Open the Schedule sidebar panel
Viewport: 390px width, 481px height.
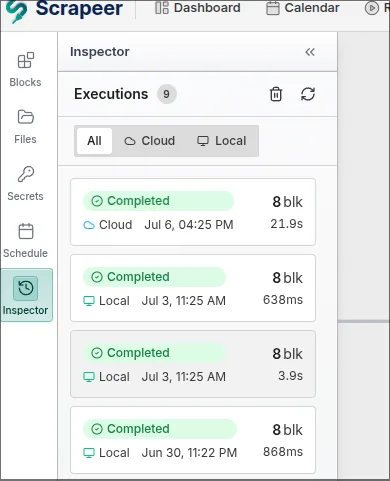26,240
